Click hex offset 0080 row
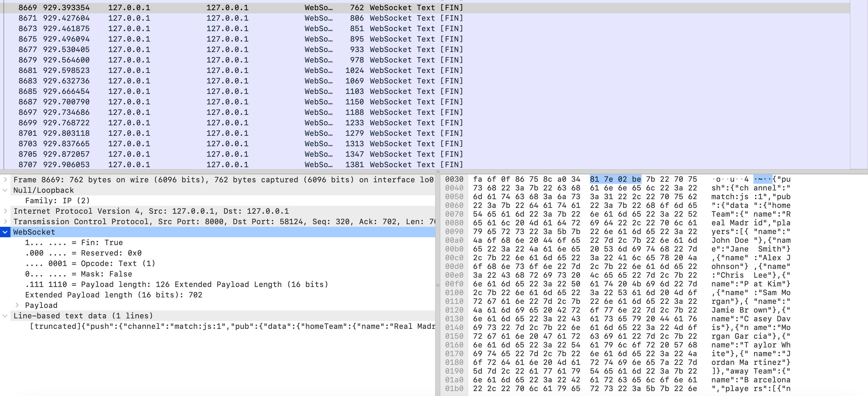The height and width of the screenshot is (396, 868). click(x=454, y=223)
